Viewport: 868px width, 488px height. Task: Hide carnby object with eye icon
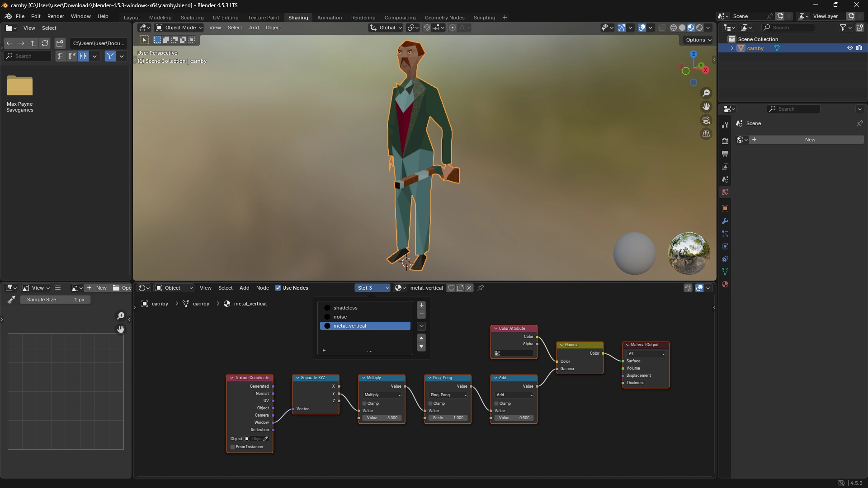coord(850,48)
